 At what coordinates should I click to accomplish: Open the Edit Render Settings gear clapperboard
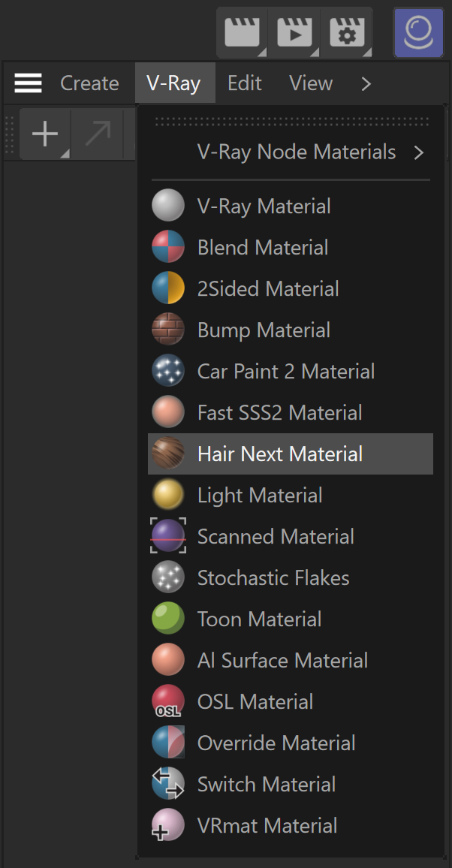346,32
